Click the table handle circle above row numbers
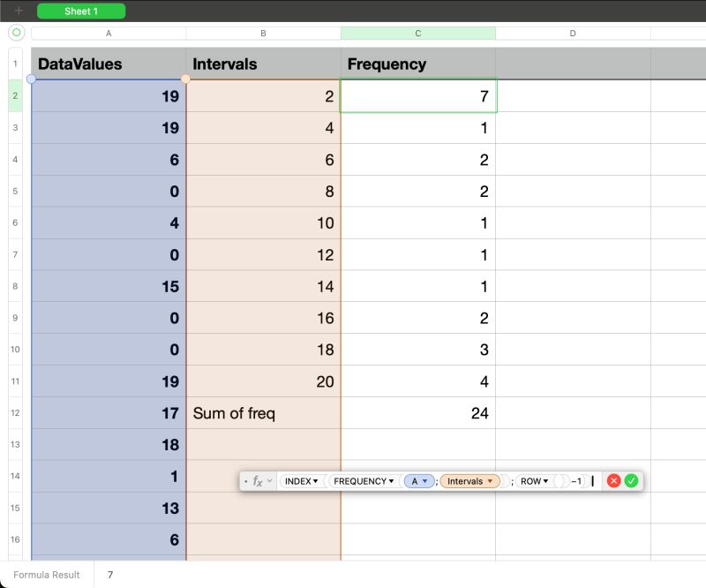 tap(18, 33)
